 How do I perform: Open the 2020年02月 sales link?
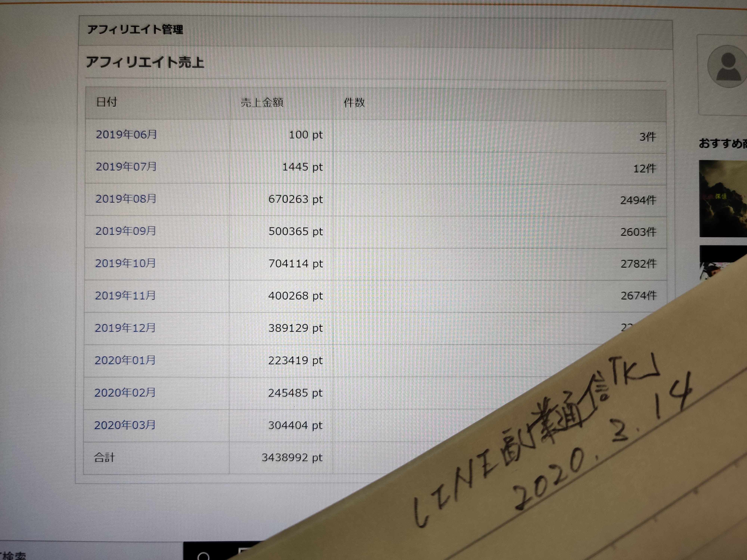[125, 393]
